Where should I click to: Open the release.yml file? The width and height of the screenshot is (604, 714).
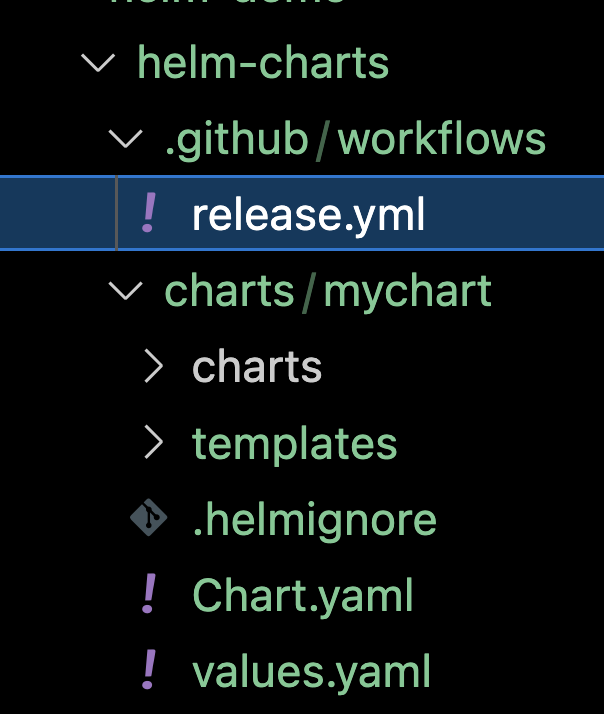(x=308, y=216)
